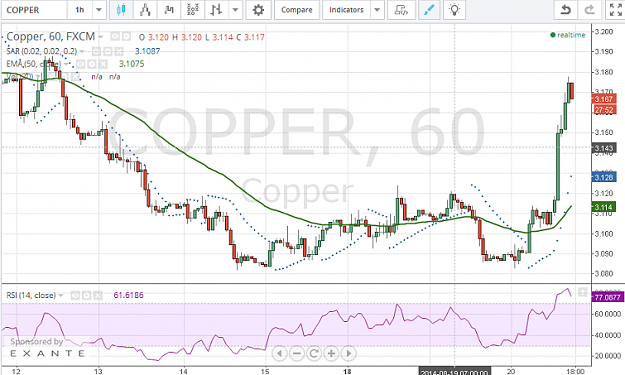Screen dimensions: 625x375
Task: Hide the RSI indicator with eye icon
Action: point(75,295)
